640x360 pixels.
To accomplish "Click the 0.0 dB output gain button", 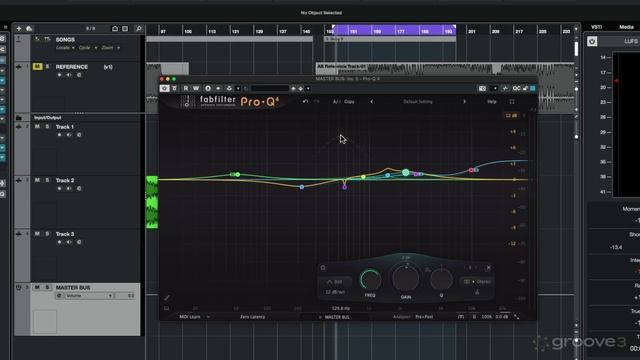I will click(x=502, y=317).
